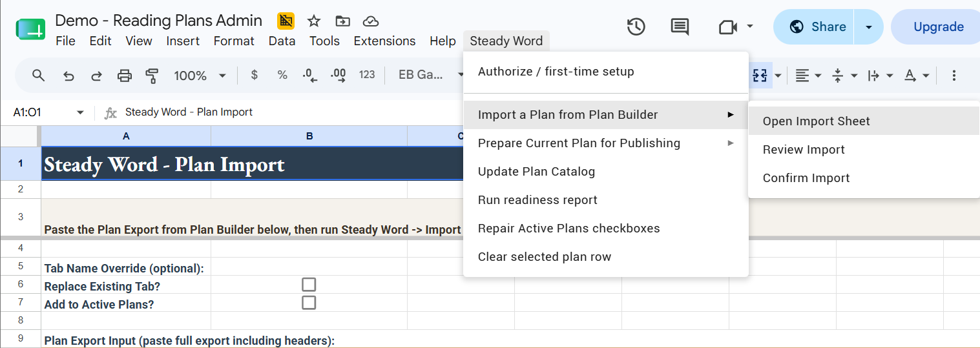Expand the text rotation dropdown arrow
Image resolution: width=980 pixels, height=348 pixels.
coord(926,76)
